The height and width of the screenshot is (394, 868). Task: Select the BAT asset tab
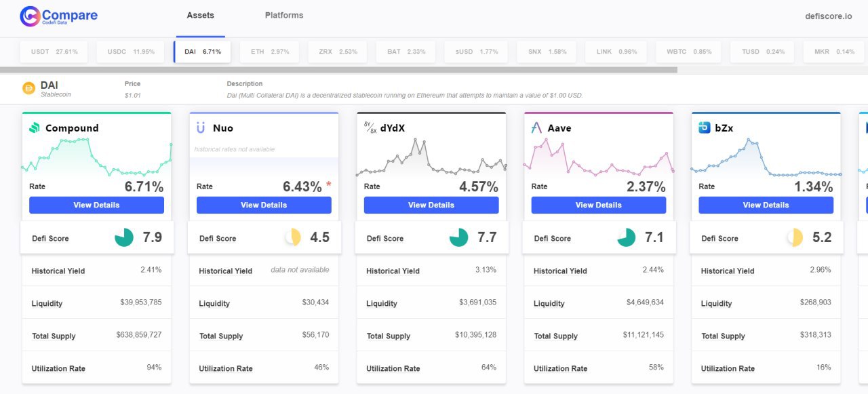coord(406,52)
